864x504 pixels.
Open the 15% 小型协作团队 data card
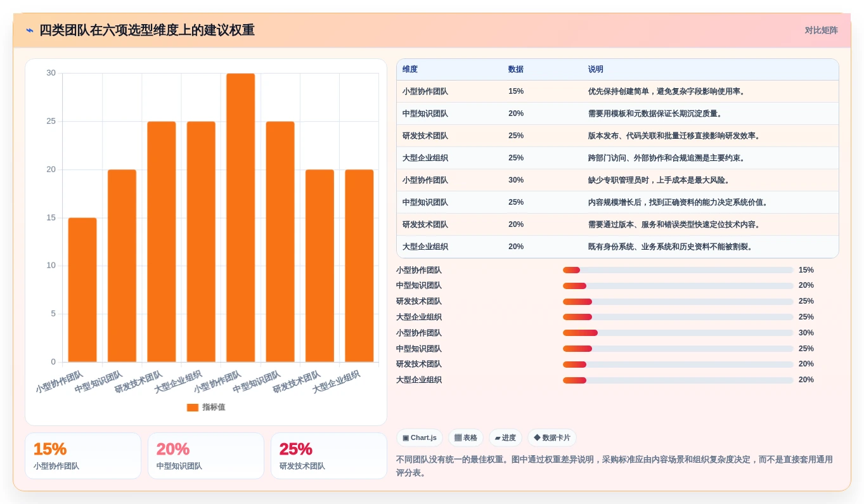tap(83, 456)
